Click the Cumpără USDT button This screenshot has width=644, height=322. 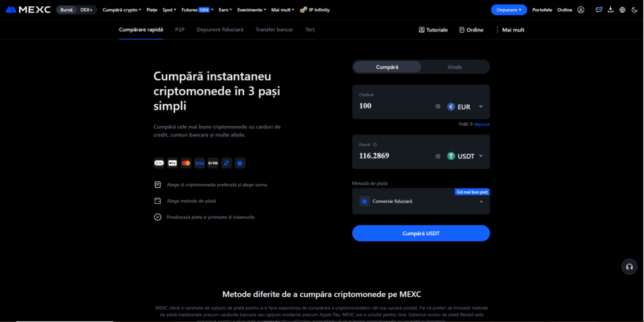coord(421,233)
